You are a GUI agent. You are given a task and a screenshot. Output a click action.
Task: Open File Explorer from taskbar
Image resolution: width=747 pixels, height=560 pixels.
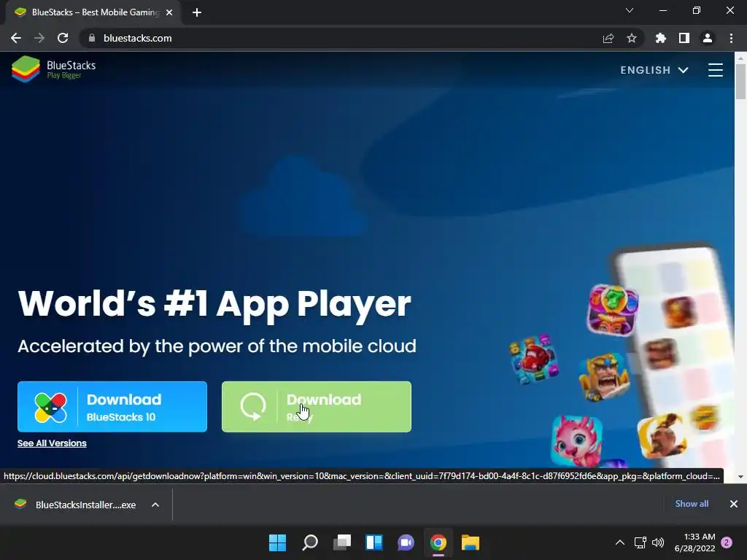[x=471, y=542]
